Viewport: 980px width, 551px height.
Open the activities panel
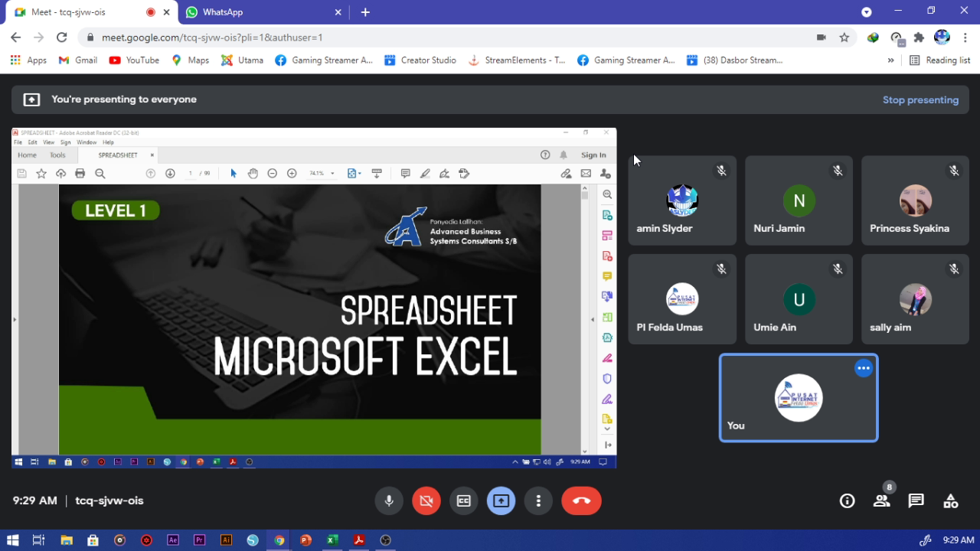coord(950,500)
